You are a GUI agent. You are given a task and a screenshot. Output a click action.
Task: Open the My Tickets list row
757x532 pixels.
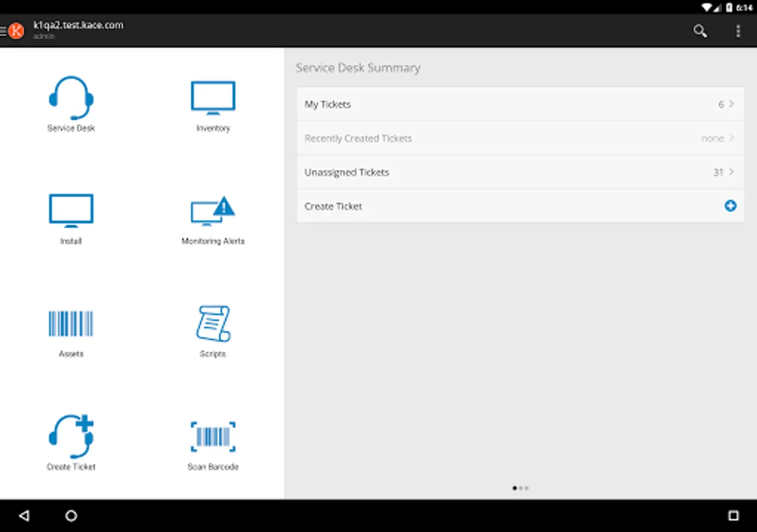pos(520,104)
